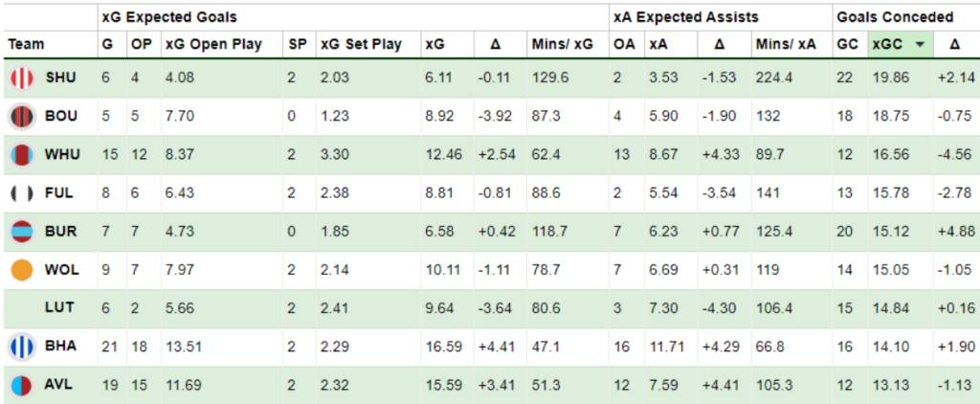Click the SHU team badge icon
Viewport: 980px width, 404px height.
22,79
